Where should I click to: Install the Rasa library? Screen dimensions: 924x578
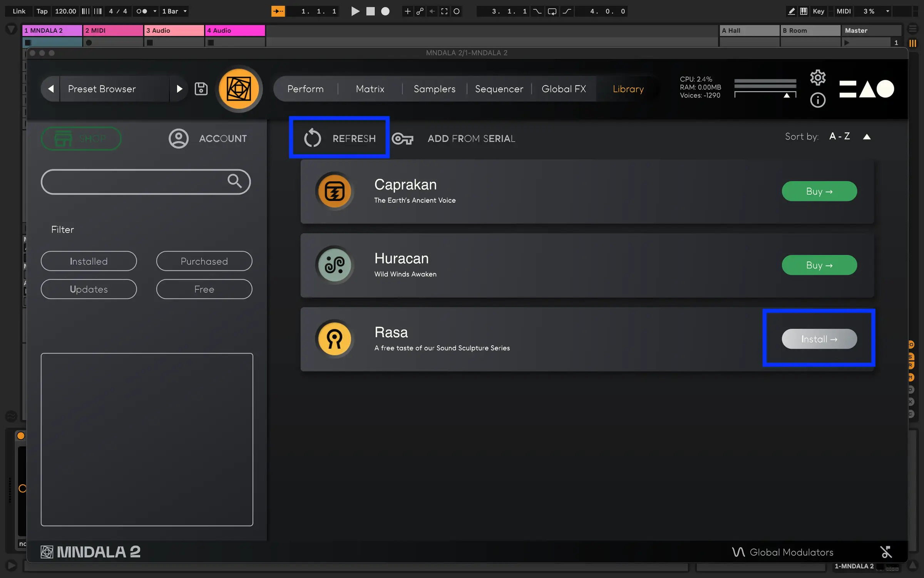[819, 339]
